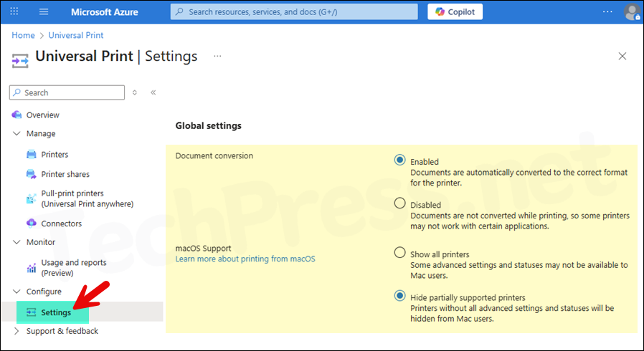Viewport: 644px width, 351px height.
Task: Open the portal hamburger menu
Action: (44, 11)
